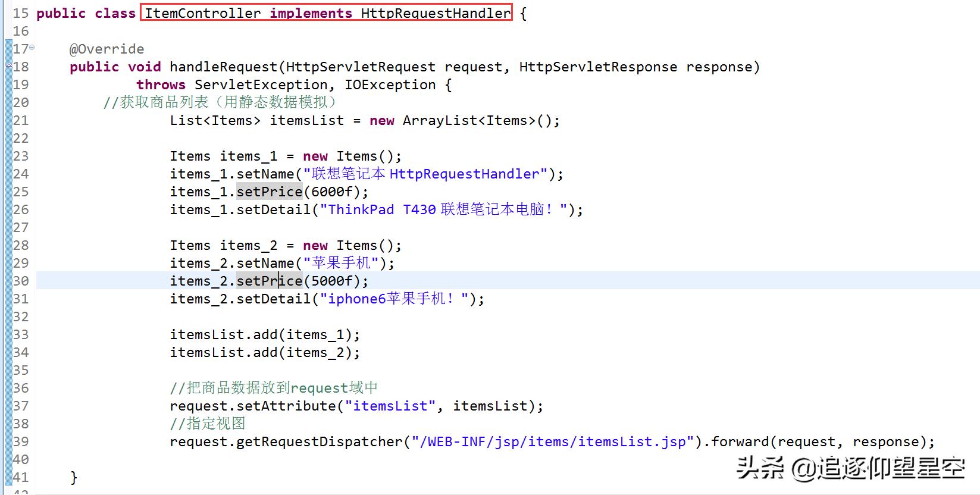
Task: Click the comment 获取商品列表（用静态数据模拟）
Action: (x=221, y=102)
